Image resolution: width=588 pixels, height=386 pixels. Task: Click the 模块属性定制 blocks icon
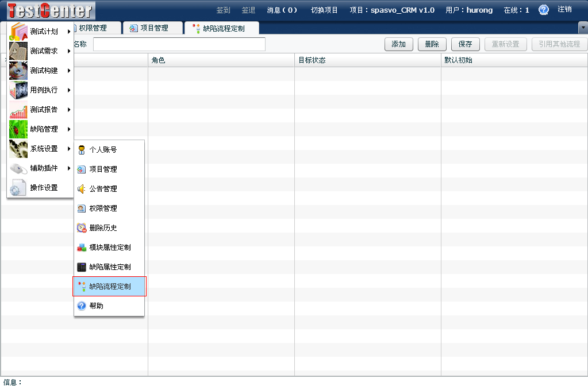(82, 248)
